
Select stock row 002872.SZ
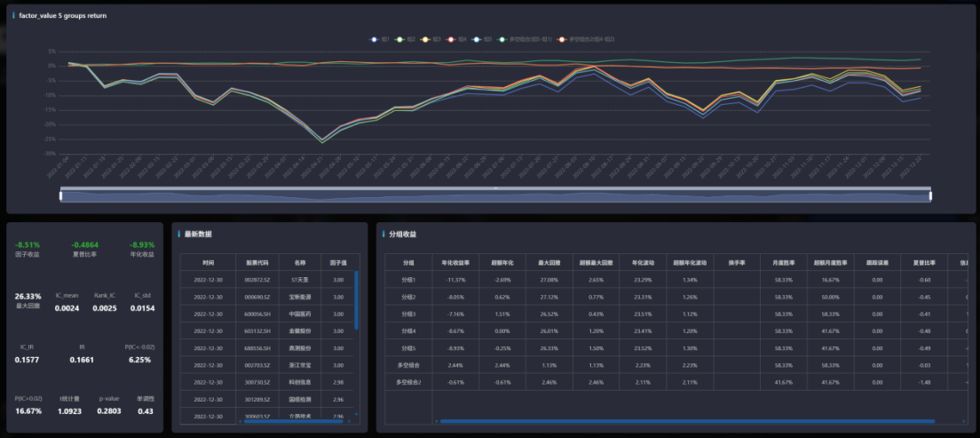click(257, 279)
